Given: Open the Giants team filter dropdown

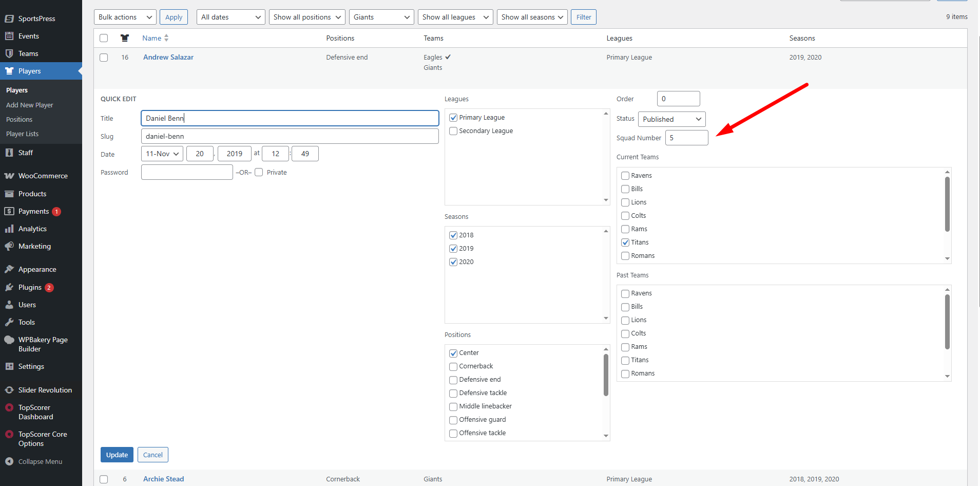Looking at the screenshot, I should tap(381, 17).
